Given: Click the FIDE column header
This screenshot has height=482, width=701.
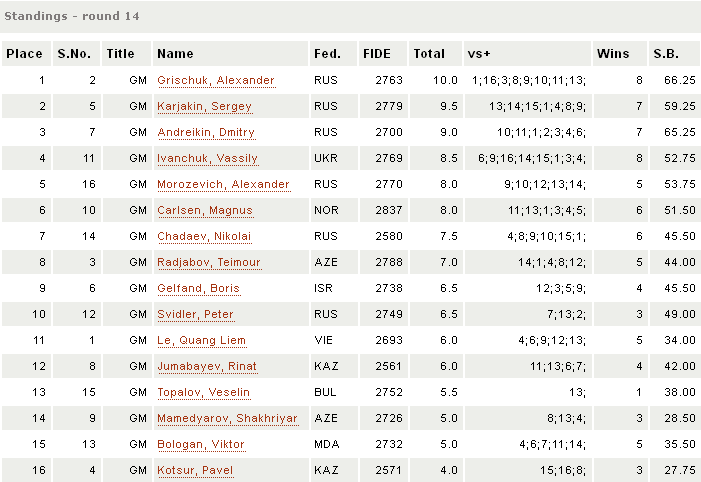Looking at the screenshot, I should (378, 54).
